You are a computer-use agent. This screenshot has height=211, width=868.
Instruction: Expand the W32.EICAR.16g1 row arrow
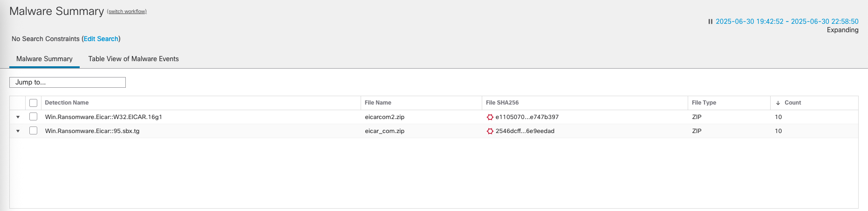point(18,117)
